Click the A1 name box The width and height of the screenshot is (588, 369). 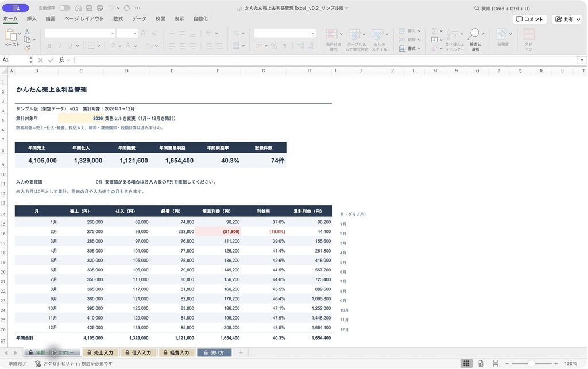(x=14, y=60)
